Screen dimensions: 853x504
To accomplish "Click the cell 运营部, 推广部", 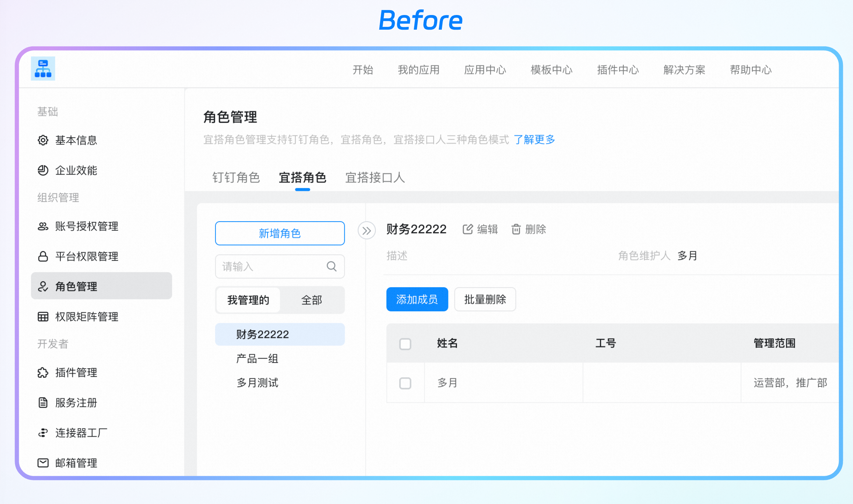I will coord(790,383).
